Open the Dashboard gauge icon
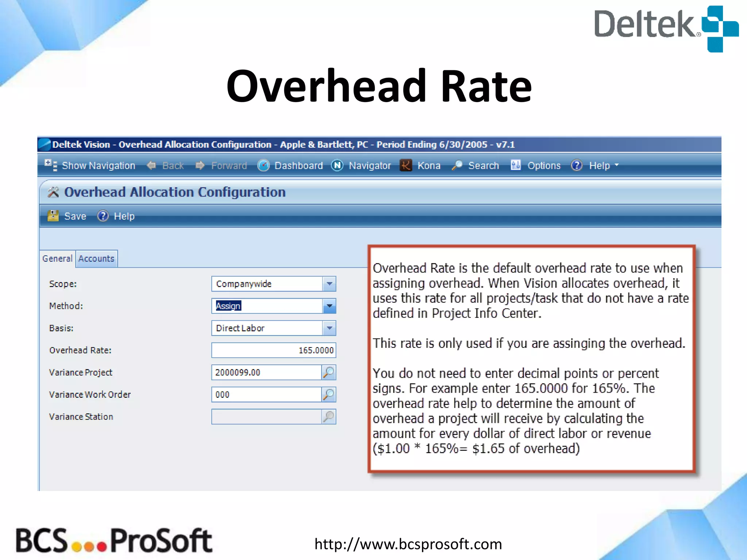Viewport: 747px width, 560px height. tap(263, 166)
